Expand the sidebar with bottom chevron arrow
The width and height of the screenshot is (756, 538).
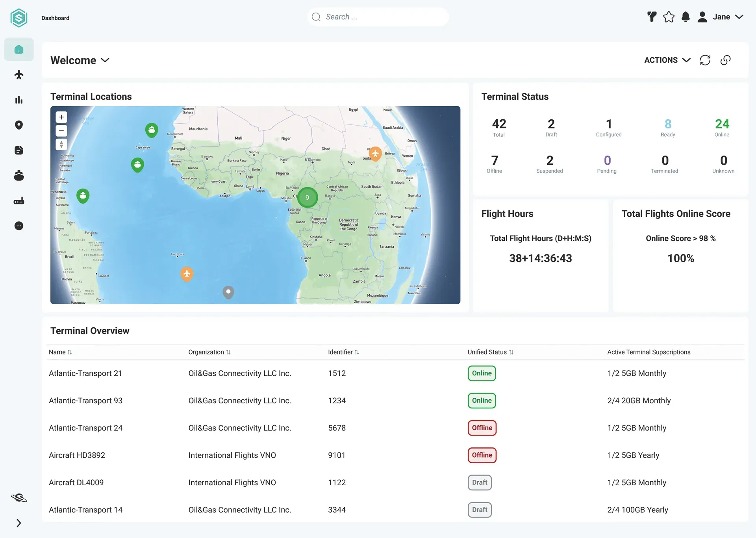19,523
